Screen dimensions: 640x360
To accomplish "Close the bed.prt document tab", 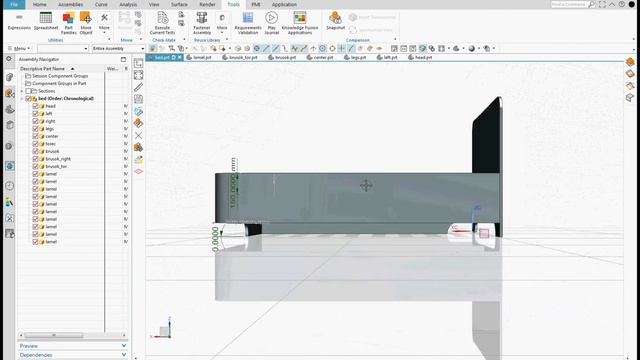I will [x=180, y=58].
